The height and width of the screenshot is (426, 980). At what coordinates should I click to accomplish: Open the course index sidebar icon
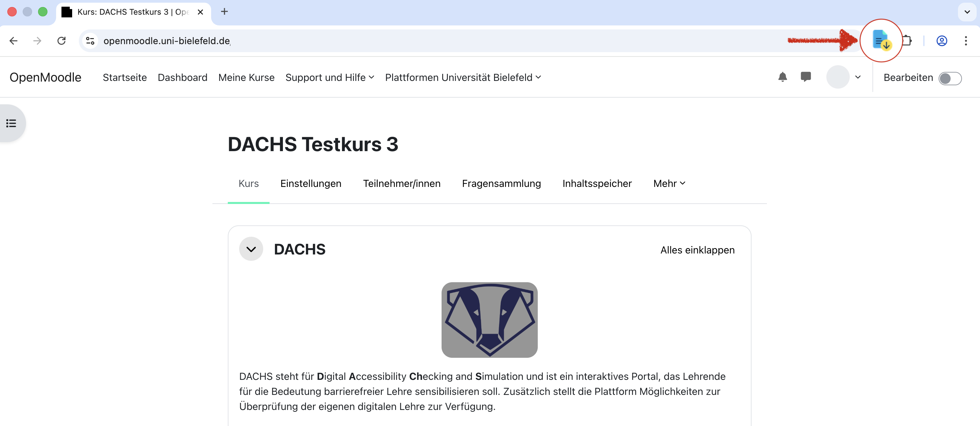point(11,123)
